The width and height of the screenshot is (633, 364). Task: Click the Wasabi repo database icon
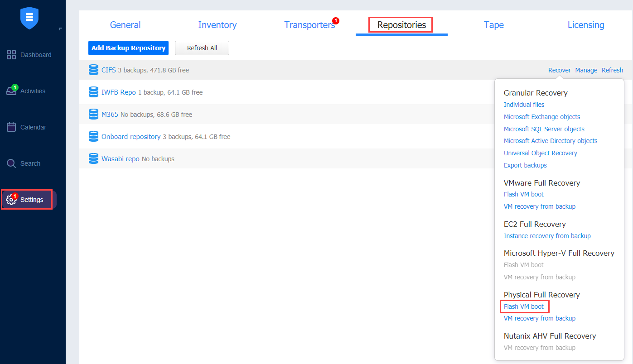tap(93, 159)
